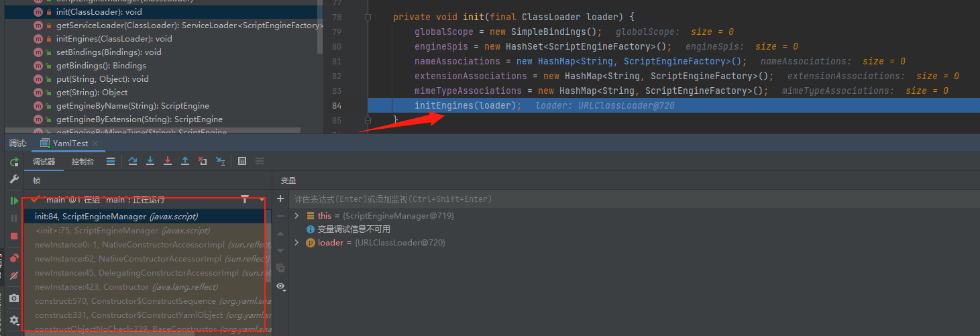Viewport: 980px width, 336px height.
Task: Open debugger settings wrench icon
Action: coord(14,180)
